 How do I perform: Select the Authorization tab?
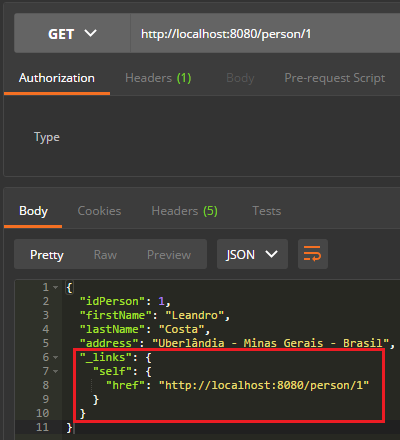(x=57, y=78)
